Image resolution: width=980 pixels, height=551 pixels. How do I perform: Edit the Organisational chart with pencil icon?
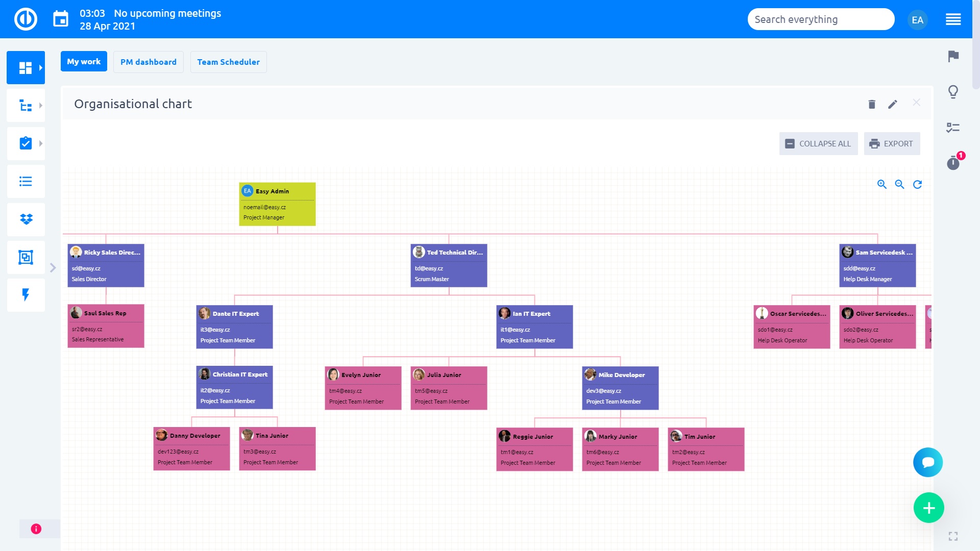[892, 104]
